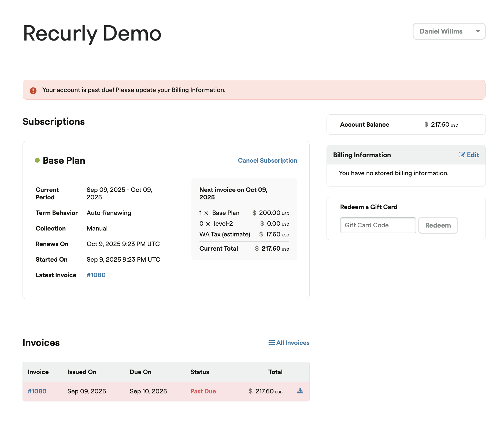Image resolution: width=504 pixels, height=446 pixels.
Task: Click the Issued On column header
Action: [82, 372]
